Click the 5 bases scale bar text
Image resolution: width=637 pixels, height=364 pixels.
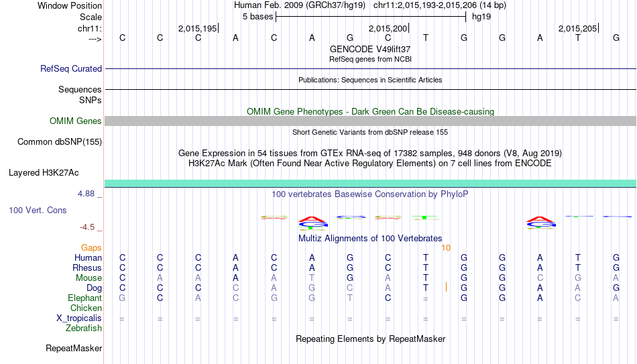click(x=258, y=17)
